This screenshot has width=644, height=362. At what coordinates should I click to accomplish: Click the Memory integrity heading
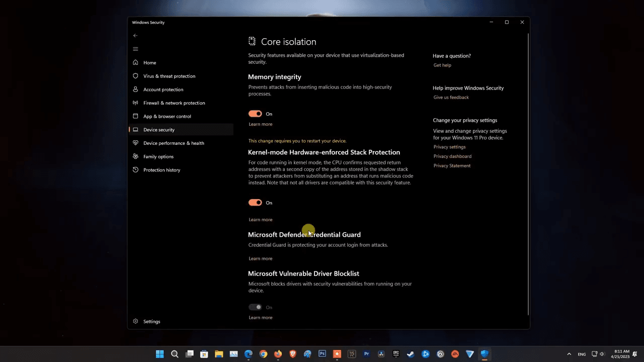275,77
